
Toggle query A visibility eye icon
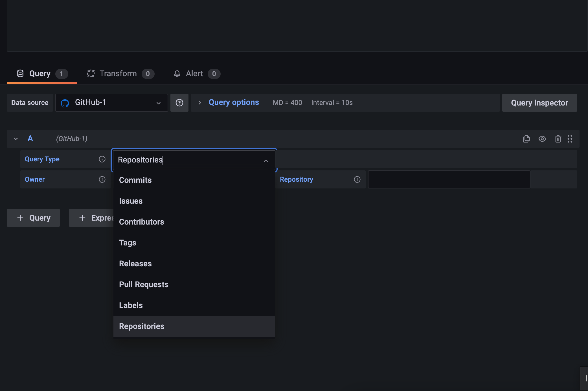pos(542,139)
